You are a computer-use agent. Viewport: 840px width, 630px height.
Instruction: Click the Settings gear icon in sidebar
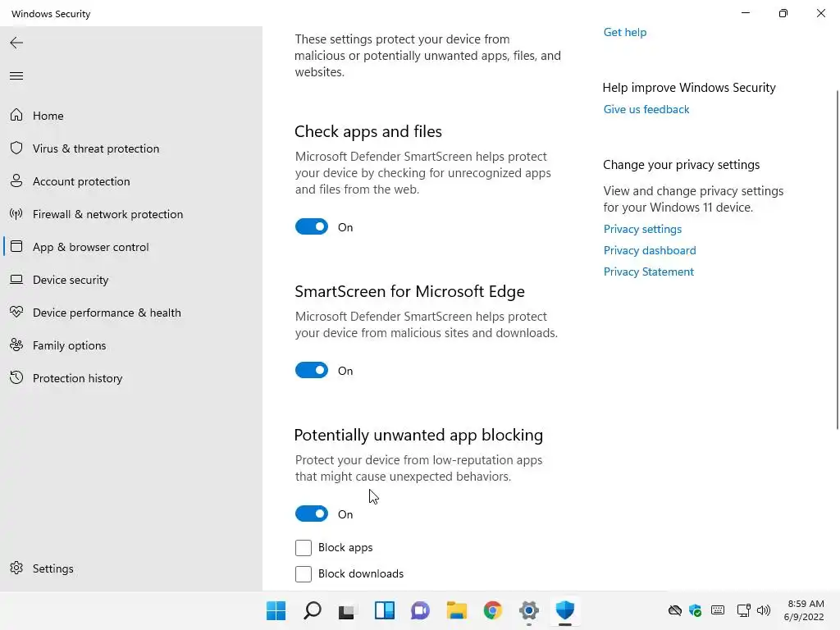pos(16,568)
